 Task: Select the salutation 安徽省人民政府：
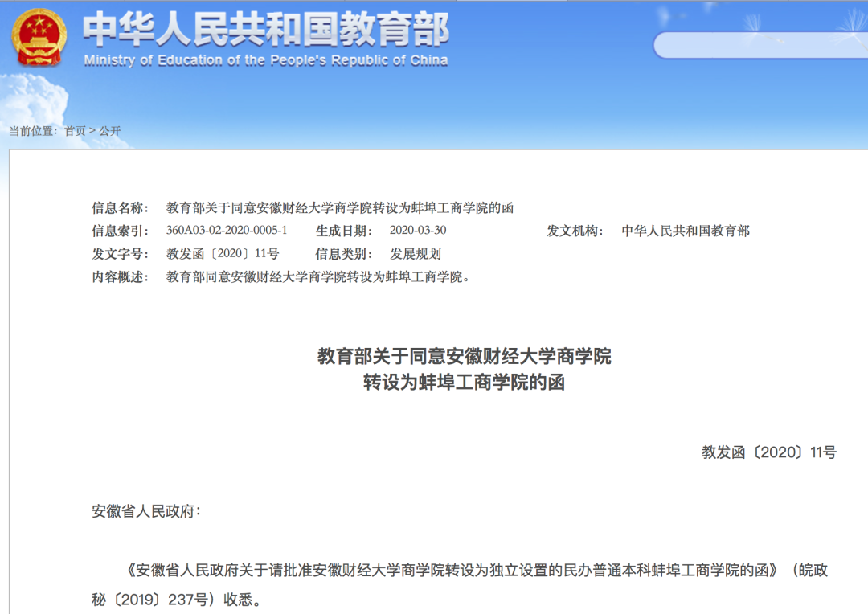[x=146, y=511]
